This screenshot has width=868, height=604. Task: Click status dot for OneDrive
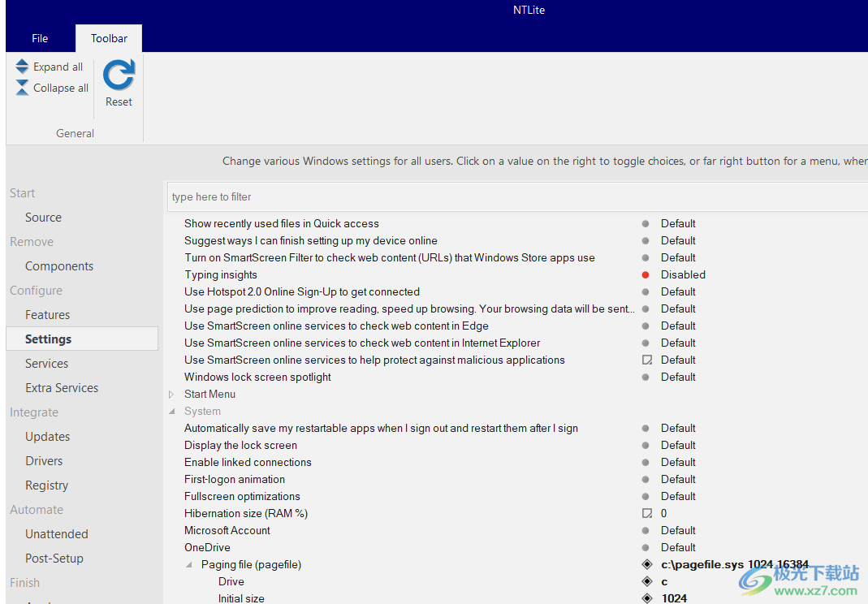(x=646, y=547)
